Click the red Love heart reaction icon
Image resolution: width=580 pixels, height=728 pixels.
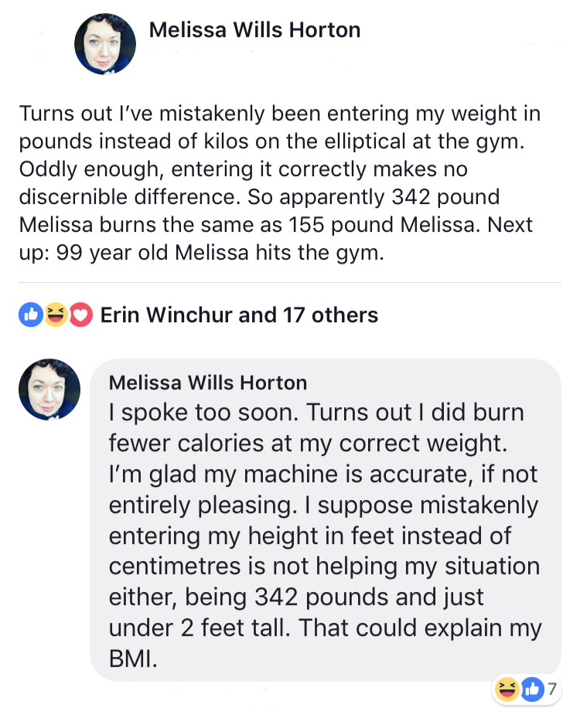click(80, 315)
